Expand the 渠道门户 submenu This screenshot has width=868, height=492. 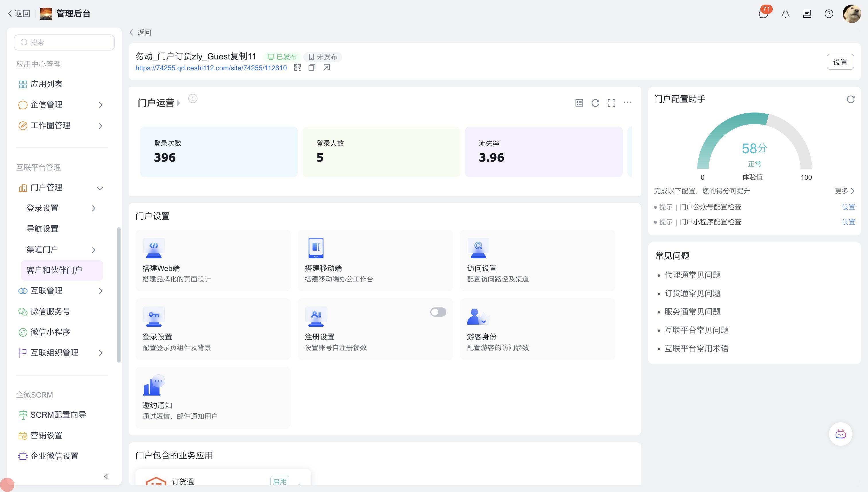[x=61, y=249]
